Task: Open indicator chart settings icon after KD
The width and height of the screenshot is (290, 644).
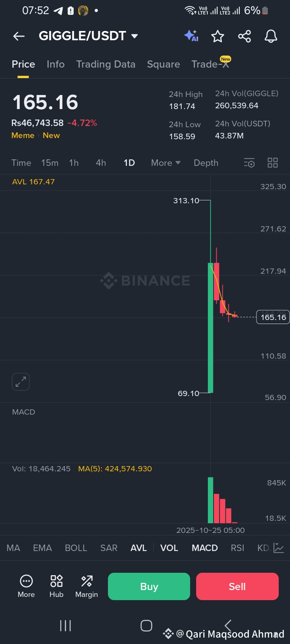Action: pyautogui.click(x=279, y=548)
